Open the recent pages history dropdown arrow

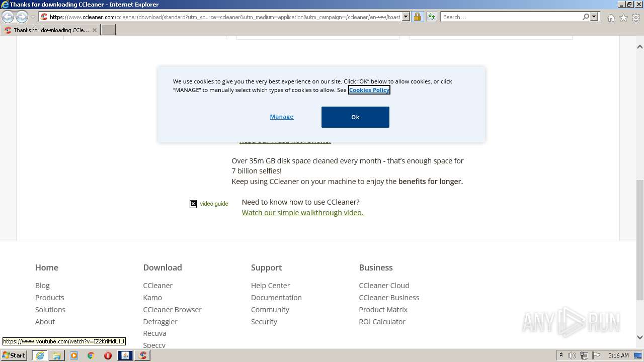(x=33, y=17)
